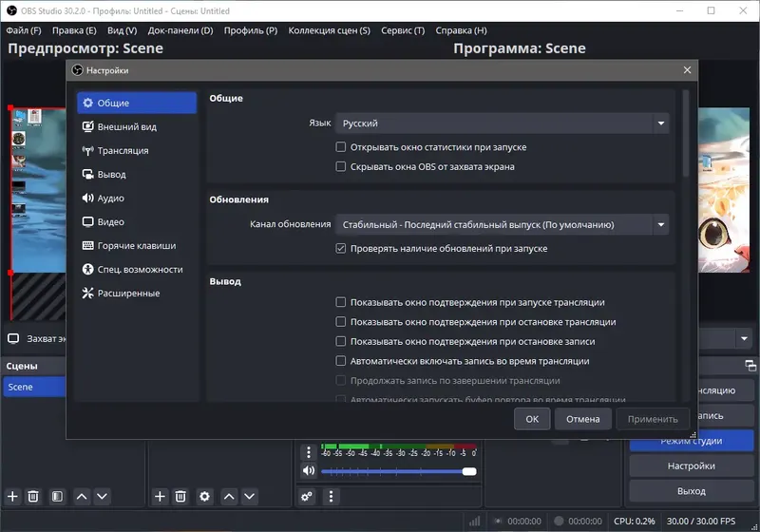The width and height of the screenshot is (760, 532).
Task: Close the Настройки dialog with X
Action: [687, 69]
